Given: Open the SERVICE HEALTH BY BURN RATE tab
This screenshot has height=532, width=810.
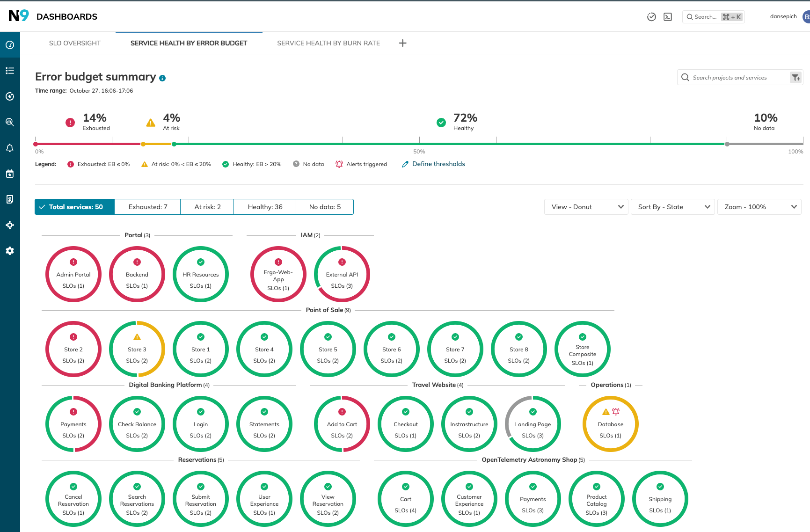Looking at the screenshot, I should point(328,43).
